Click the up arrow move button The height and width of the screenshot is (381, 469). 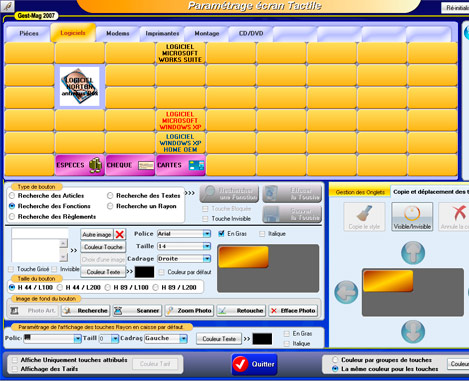click(x=413, y=253)
